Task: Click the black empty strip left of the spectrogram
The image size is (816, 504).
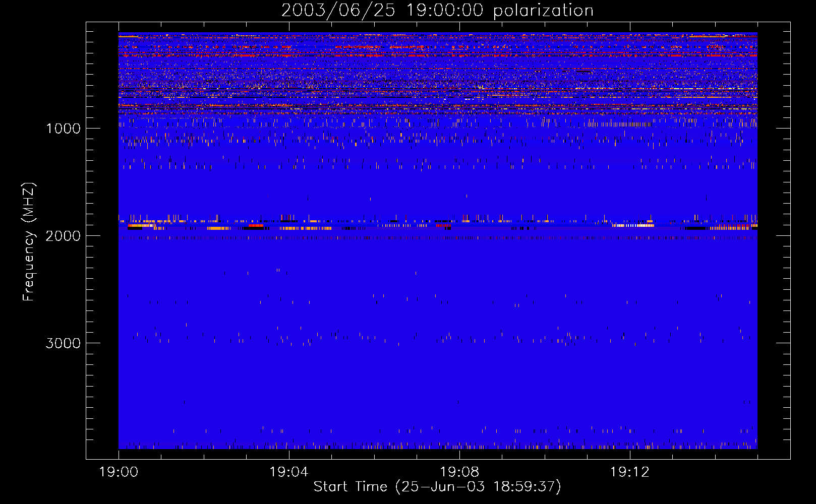Action: (102, 242)
